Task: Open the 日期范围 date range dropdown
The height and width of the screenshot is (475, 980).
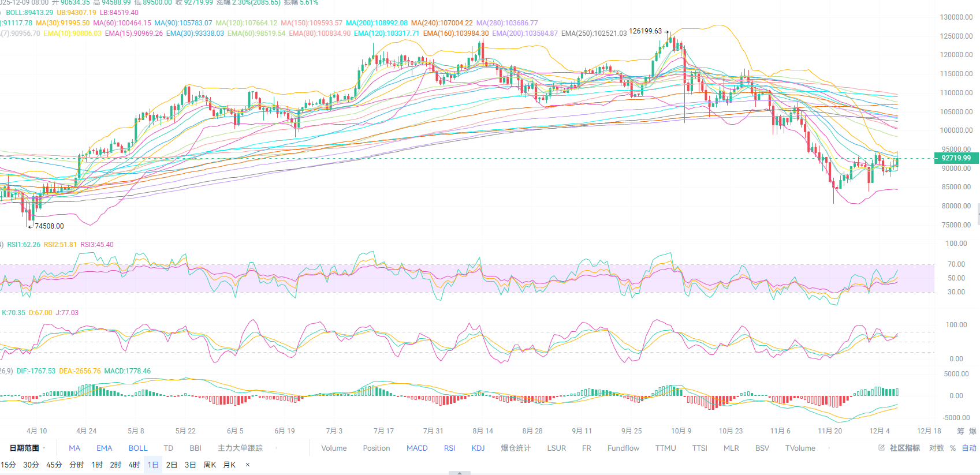Action: tap(27, 448)
